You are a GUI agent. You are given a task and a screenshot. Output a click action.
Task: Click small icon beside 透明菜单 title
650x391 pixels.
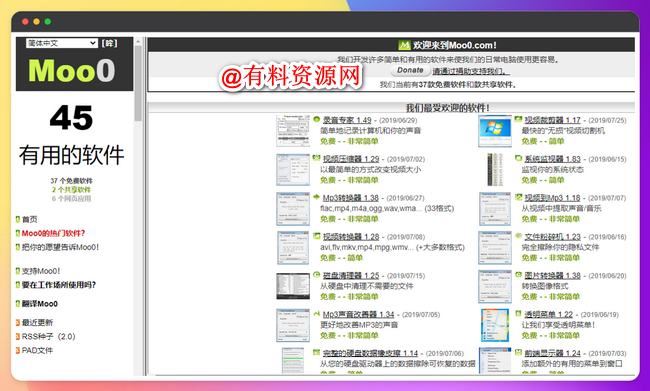pyautogui.click(x=518, y=313)
